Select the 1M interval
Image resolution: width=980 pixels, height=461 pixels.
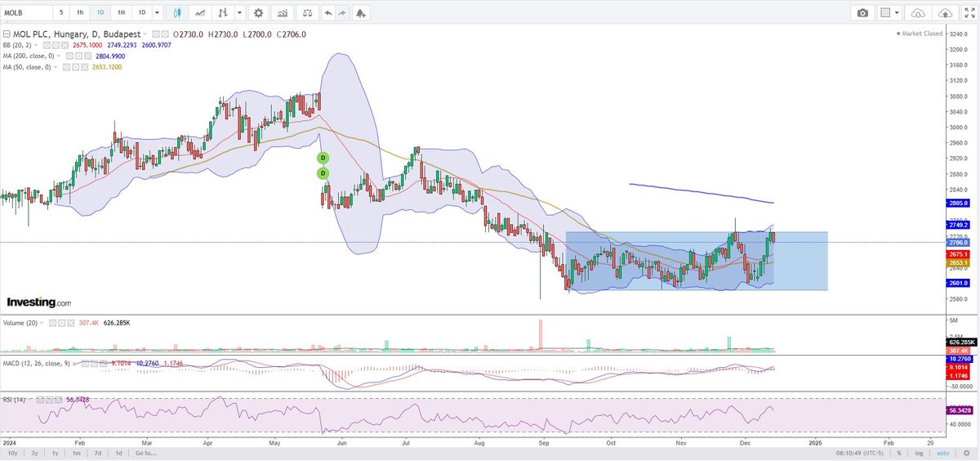point(121,13)
